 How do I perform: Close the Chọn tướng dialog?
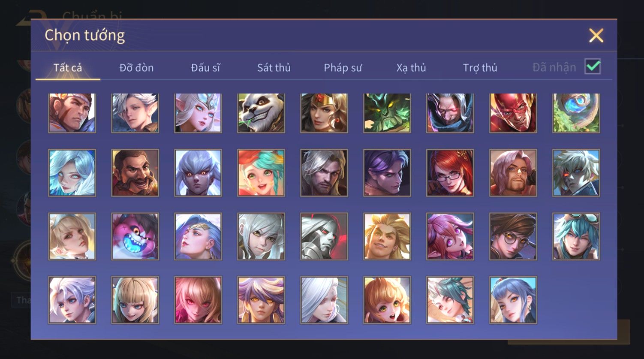coord(596,35)
